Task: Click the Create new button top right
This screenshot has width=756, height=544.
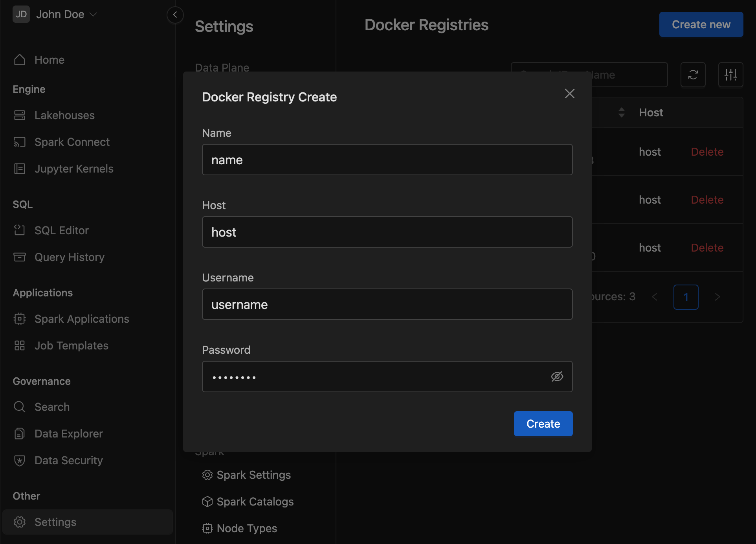Action: [x=701, y=24]
